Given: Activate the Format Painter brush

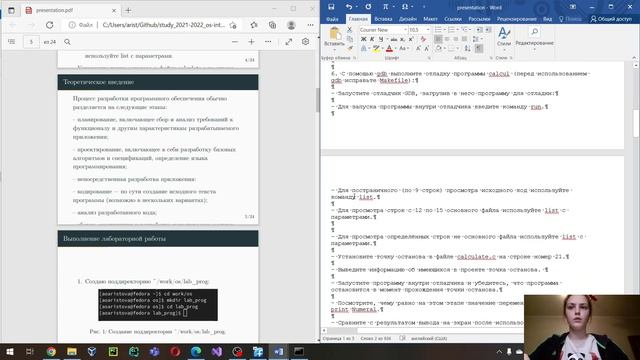Looking at the screenshot, I should (x=349, y=49).
